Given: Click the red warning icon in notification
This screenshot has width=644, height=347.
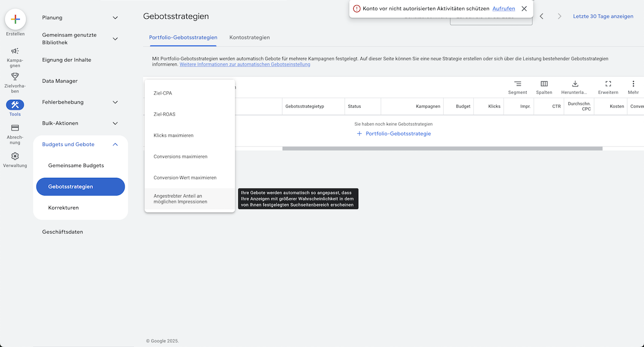Looking at the screenshot, I should point(357,9).
